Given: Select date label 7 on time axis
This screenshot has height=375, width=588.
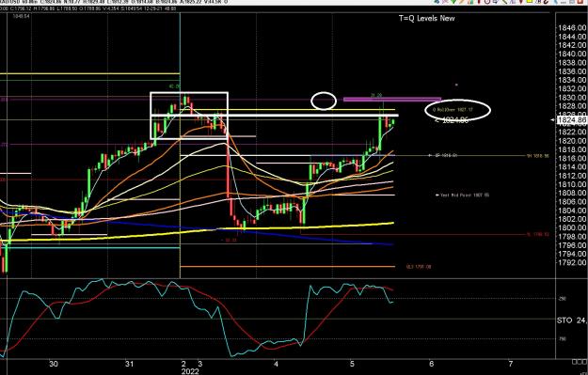Looking at the screenshot, I should (x=510, y=364).
